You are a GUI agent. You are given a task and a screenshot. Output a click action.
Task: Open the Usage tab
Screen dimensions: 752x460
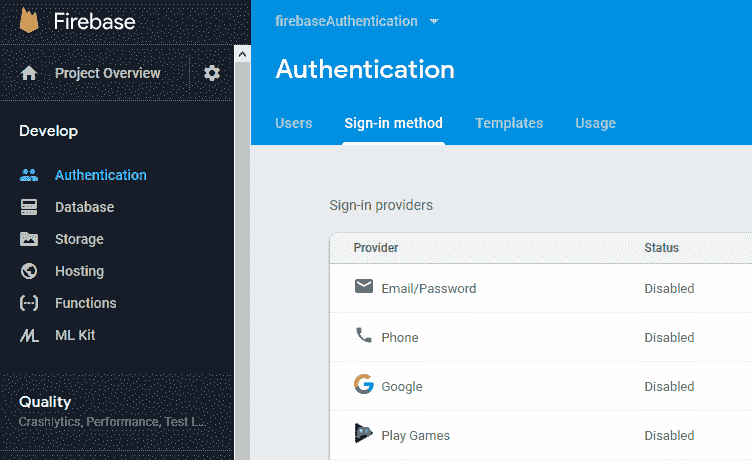coord(595,123)
